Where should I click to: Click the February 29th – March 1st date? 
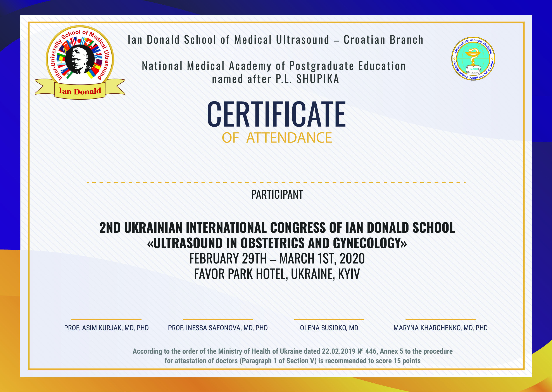pyautogui.click(x=277, y=258)
